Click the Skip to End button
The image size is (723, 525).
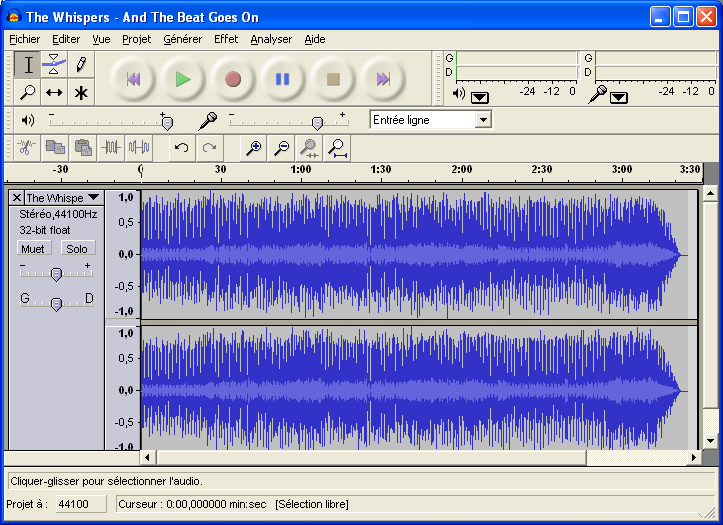click(x=383, y=79)
